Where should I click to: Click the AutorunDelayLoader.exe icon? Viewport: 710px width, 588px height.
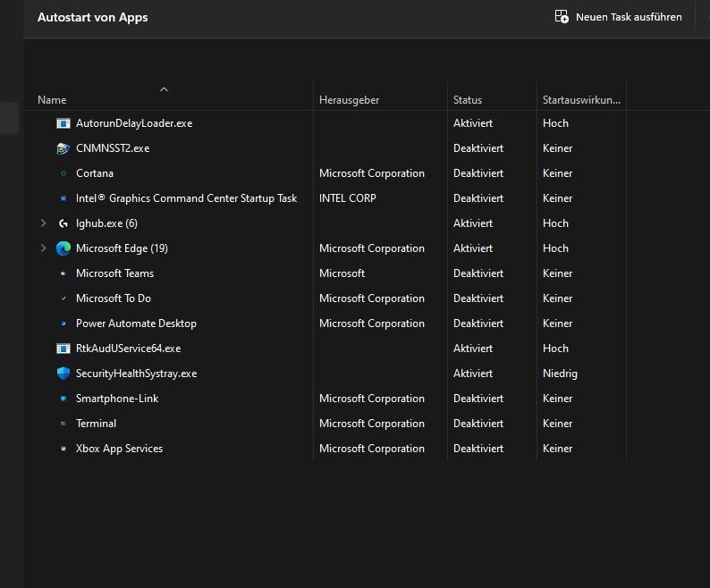pyautogui.click(x=63, y=123)
